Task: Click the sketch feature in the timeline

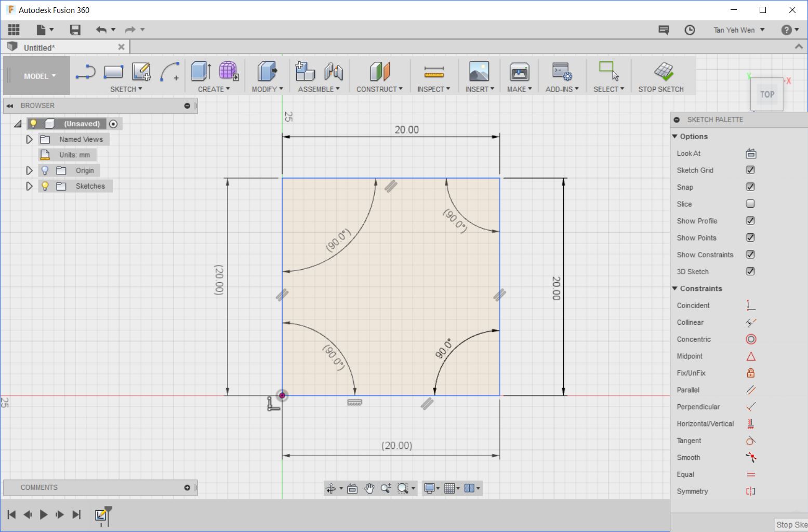Action: pos(101,515)
